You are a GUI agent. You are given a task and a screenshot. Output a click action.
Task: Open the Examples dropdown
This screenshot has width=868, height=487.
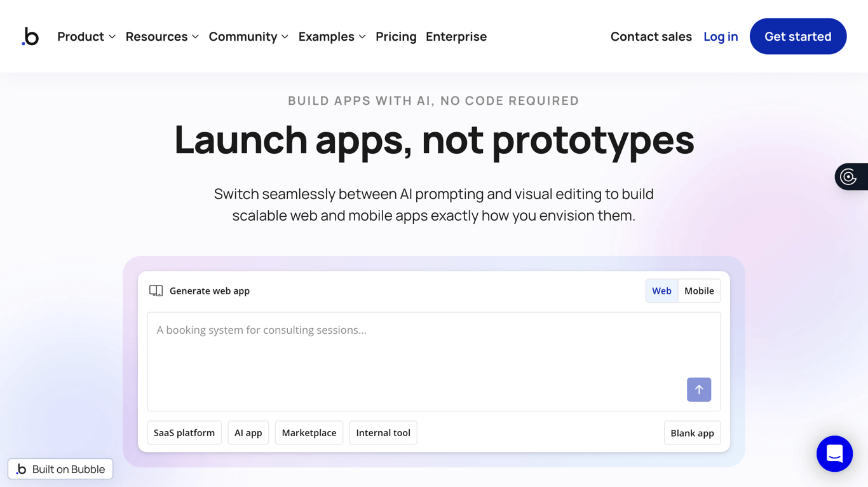[x=332, y=36]
